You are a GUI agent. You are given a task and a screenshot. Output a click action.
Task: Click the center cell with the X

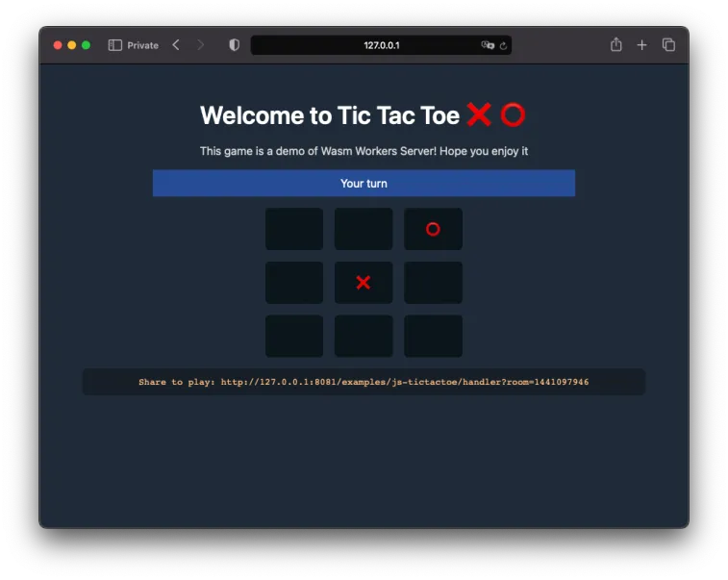click(364, 283)
